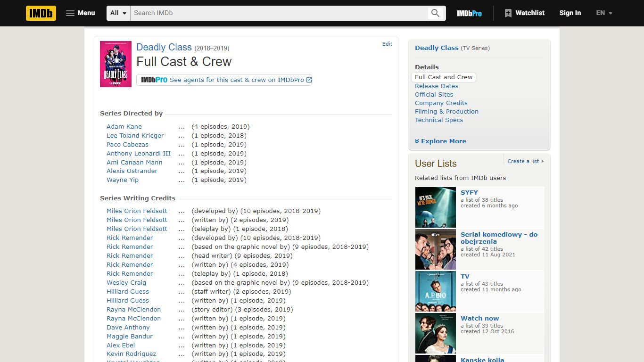Image resolution: width=644 pixels, height=362 pixels.
Task: Open Company Credits in sidebar
Action: pos(441,103)
